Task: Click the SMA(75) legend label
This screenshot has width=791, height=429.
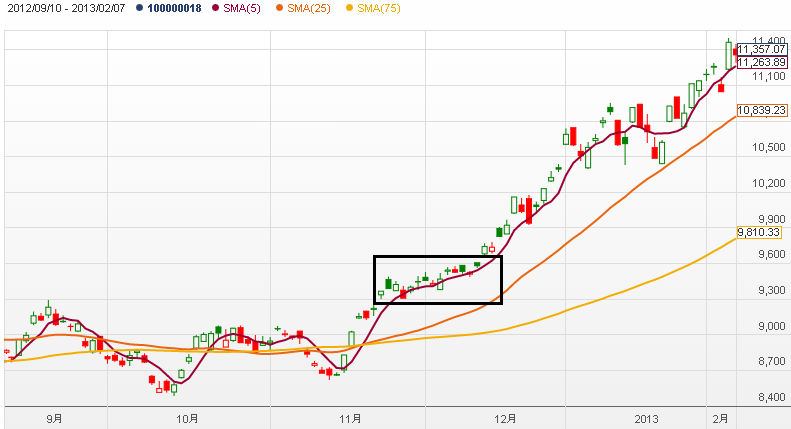Action: pyautogui.click(x=378, y=8)
